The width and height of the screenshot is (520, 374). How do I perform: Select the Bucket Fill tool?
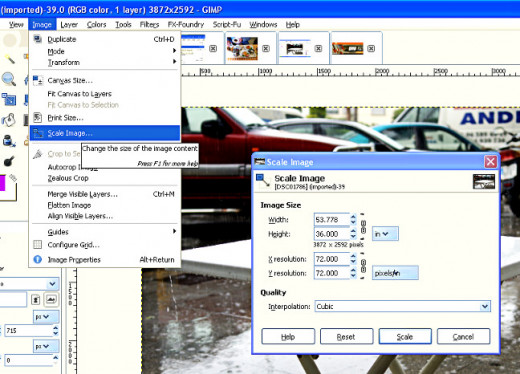click(x=9, y=120)
